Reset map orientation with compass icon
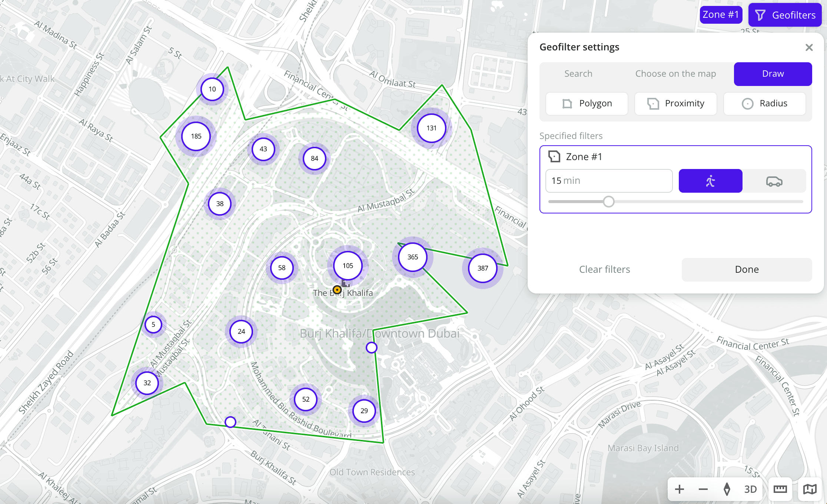Image resolution: width=827 pixels, height=504 pixels. (x=727, y=489)
